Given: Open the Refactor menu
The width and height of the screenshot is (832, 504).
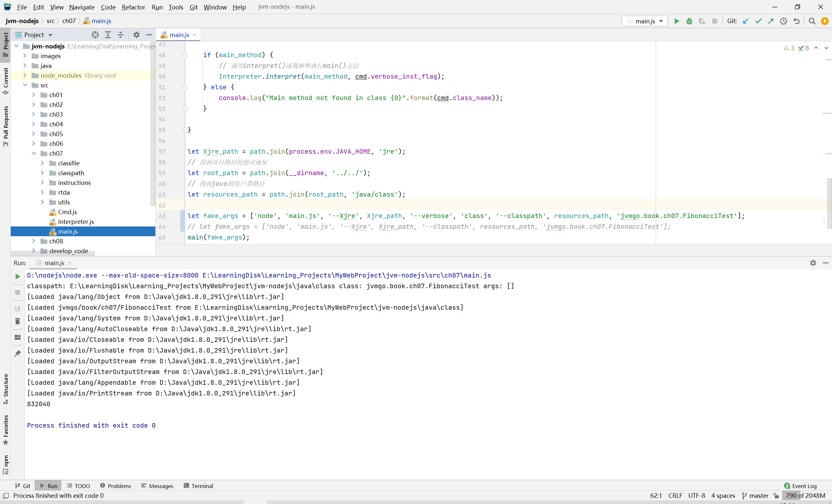Looking at the screenshot, I should 133,7.
